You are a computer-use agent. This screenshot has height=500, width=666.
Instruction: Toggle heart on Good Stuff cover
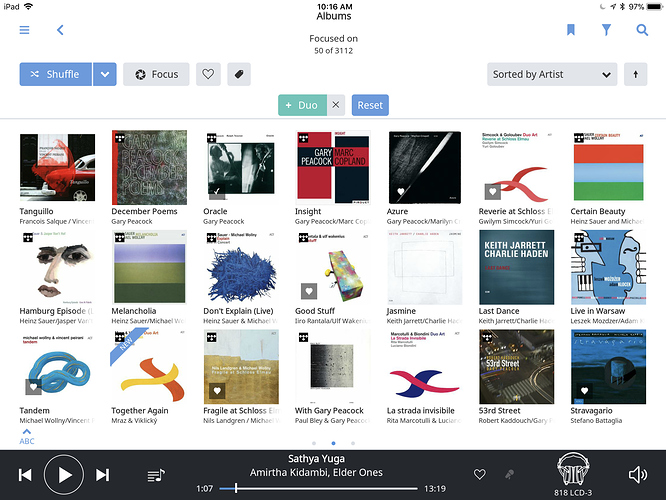click(x=309, y=291)
